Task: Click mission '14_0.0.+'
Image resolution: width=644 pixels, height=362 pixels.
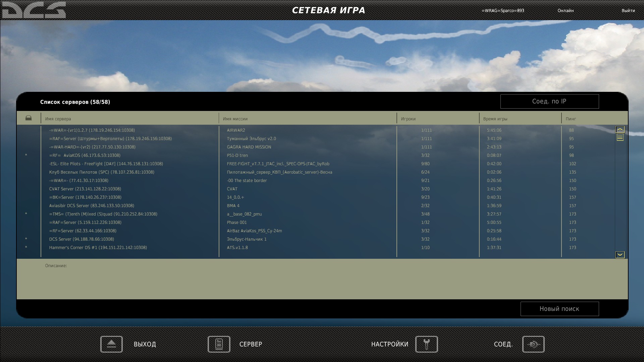Action: (x=235, y=197)
